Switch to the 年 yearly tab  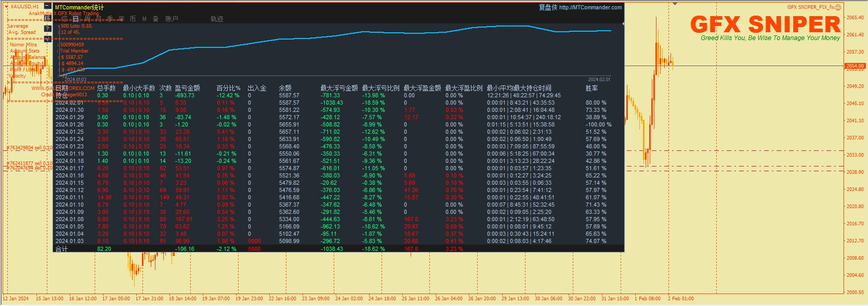(x=121, y=19)
